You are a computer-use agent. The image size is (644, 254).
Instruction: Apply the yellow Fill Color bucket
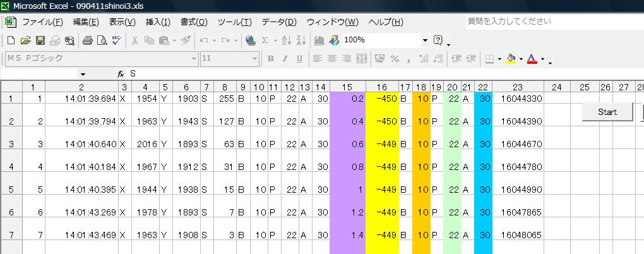point(511,59)
